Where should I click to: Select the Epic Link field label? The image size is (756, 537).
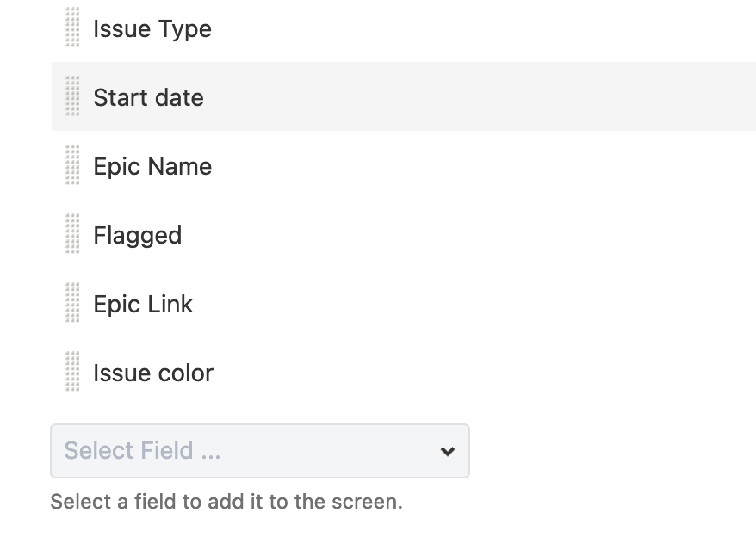coord(143,305)
